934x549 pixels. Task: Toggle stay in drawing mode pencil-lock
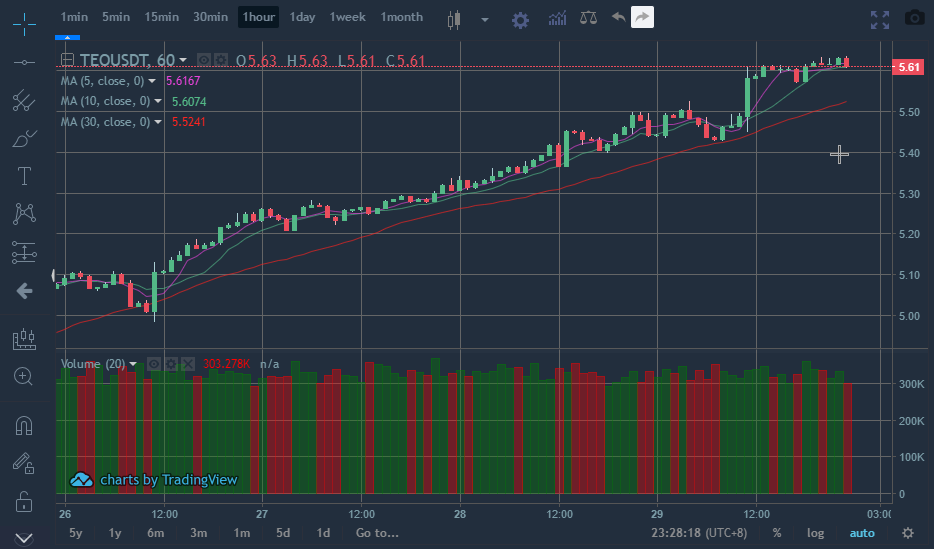pos(24,463)
